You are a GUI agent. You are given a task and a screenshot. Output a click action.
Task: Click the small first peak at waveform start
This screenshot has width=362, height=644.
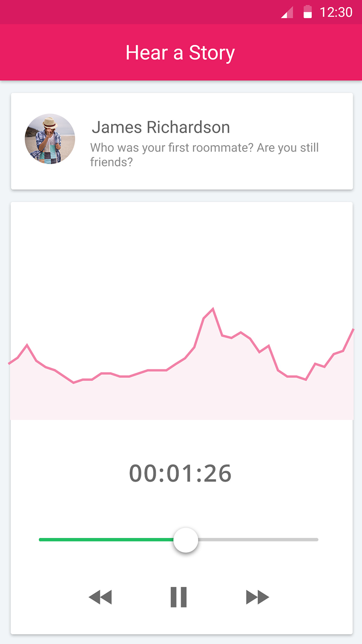(27, 345)
